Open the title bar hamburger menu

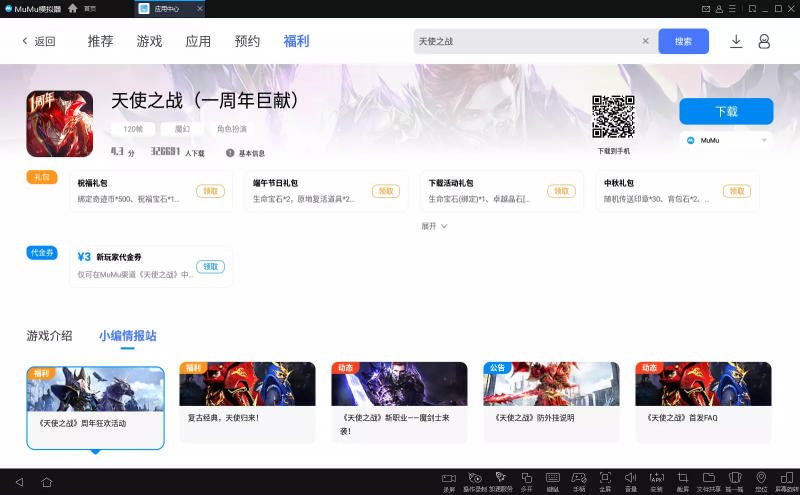coord(732,9)
